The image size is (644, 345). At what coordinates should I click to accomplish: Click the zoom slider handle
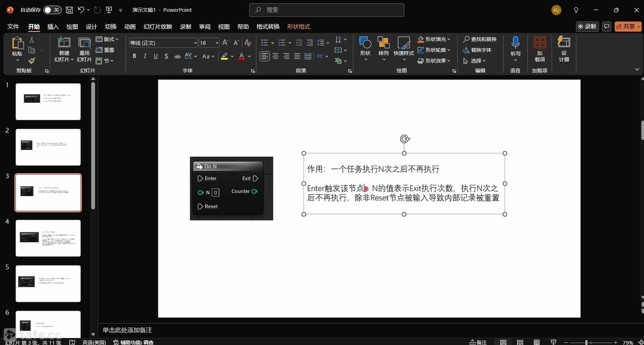pos(586,342)
